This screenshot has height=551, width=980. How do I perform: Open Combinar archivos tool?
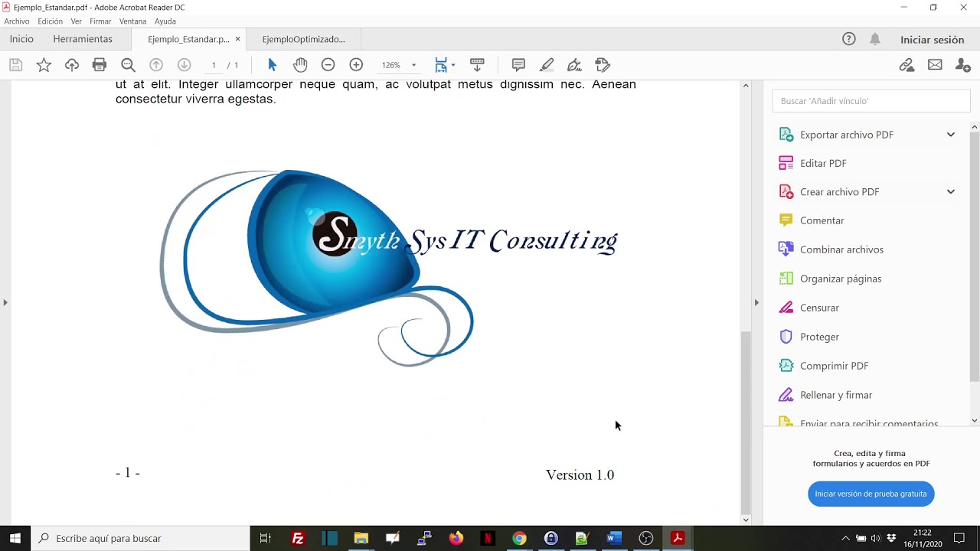click(841, 249)
